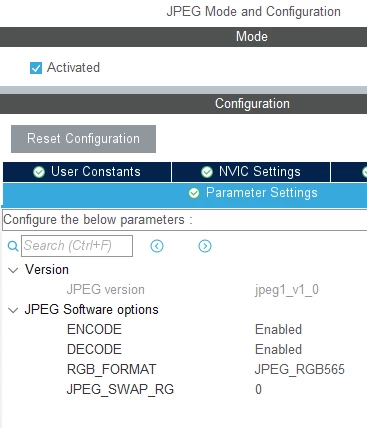Screen dimensions: 367x428
Task: Click Parameter Settings green check icon
Action: pyautogui.click(x=194, y=193)
